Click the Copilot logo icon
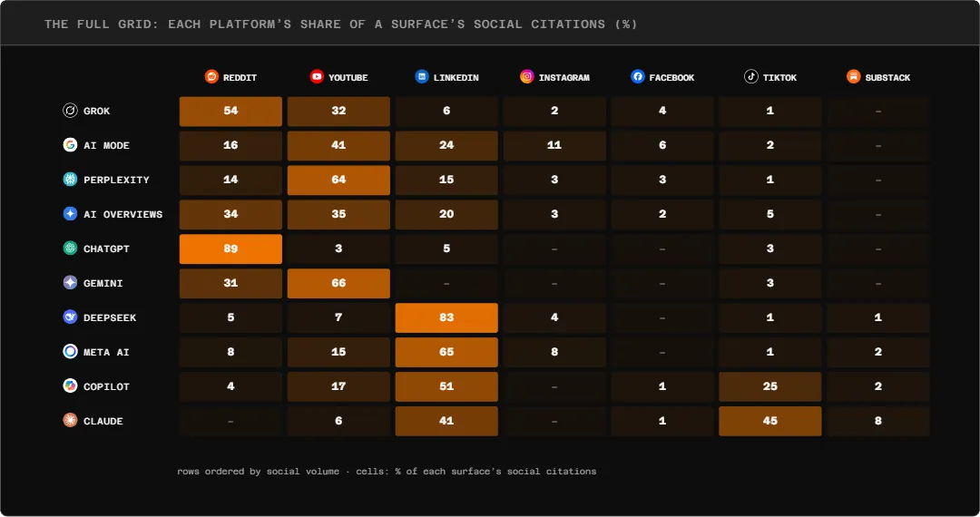The height and width of the screenshot is (517, 980). point(70,385)
